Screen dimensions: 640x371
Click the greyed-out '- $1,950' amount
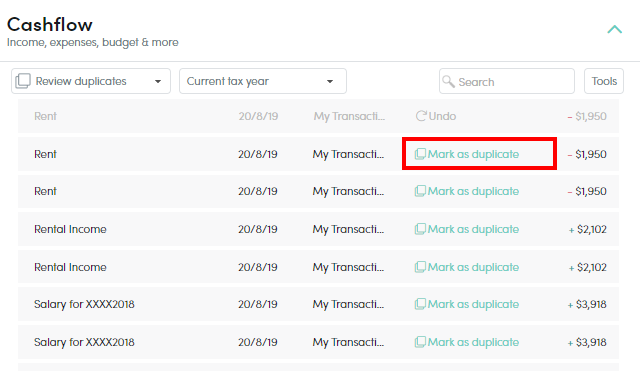tap(587, 116)
